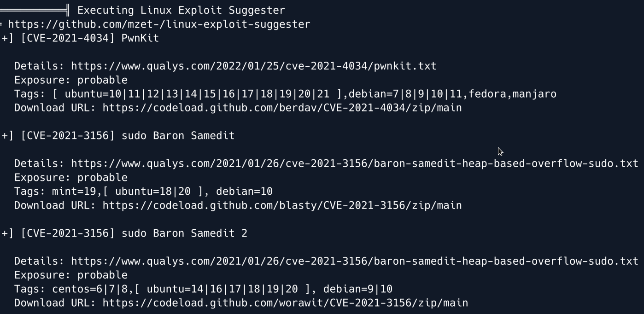Click the "sudo Baron Samedit 2" heading
Image resolution: width=644 pixels, height=314 pixels.
click(x=184, y=233)
